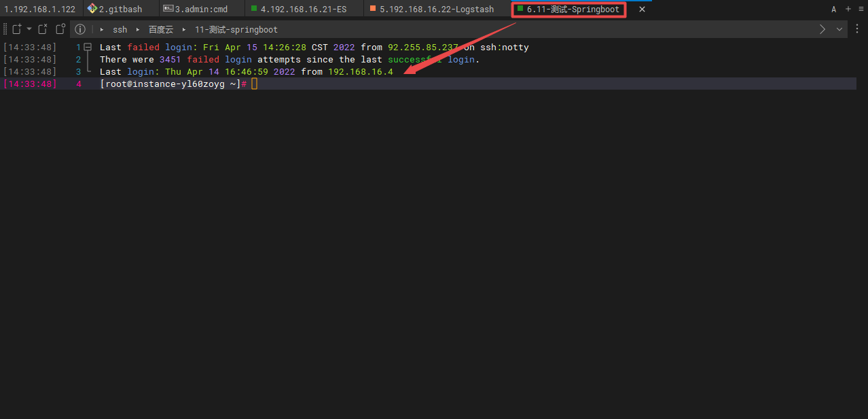Click the font size A icon
The width and height of the screenshot is (868, 419).
(x=834, y=10)
